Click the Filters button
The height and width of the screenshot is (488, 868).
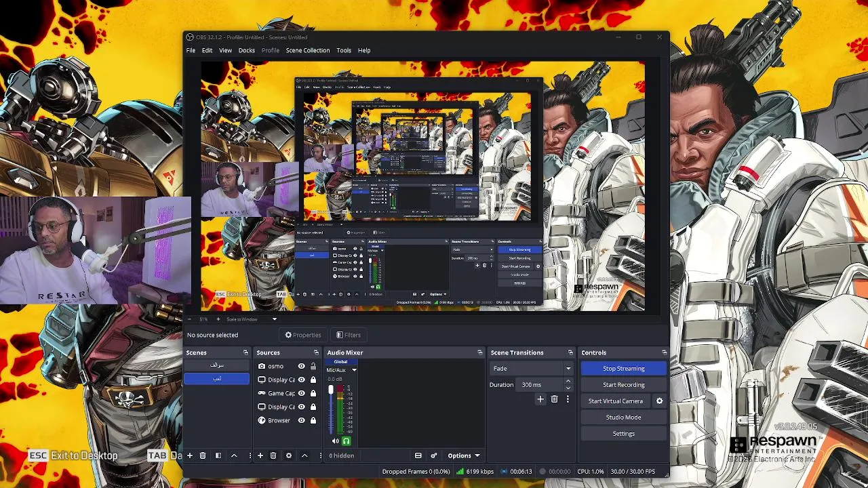(349, 335)
